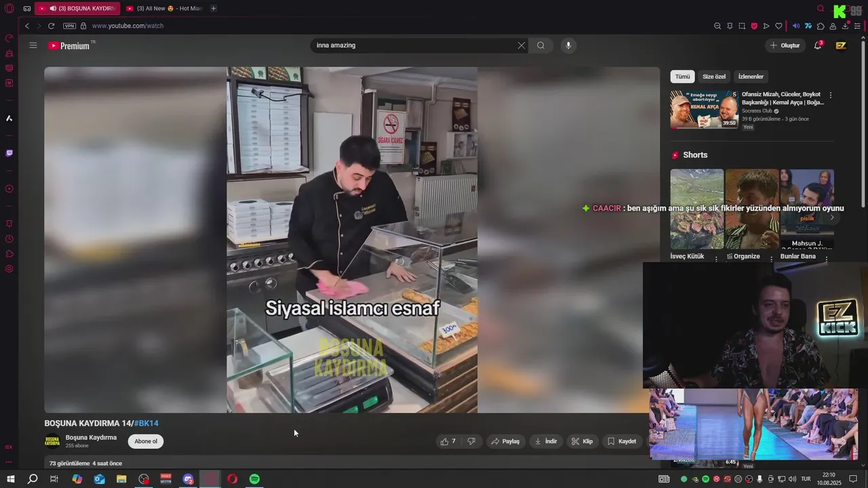The image size is (868, 488).
Task: Select the İzlenenler filter chip
Action: [x=751, y=77]
